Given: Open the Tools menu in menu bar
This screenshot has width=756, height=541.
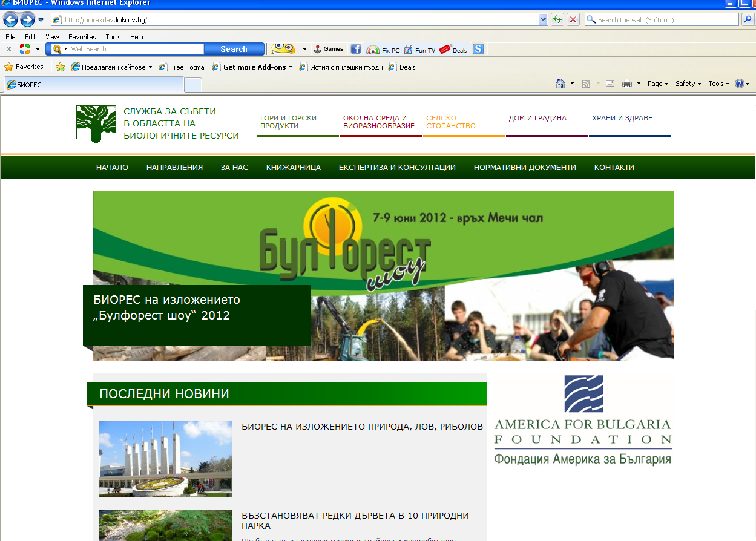Looking at the screenshot, I should (113, 37).
